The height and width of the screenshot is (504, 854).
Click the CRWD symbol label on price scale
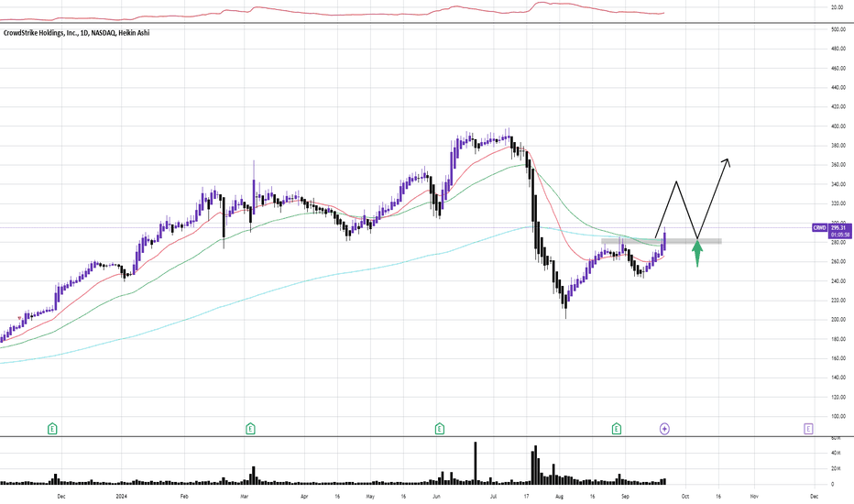click(x=819, y=228)
